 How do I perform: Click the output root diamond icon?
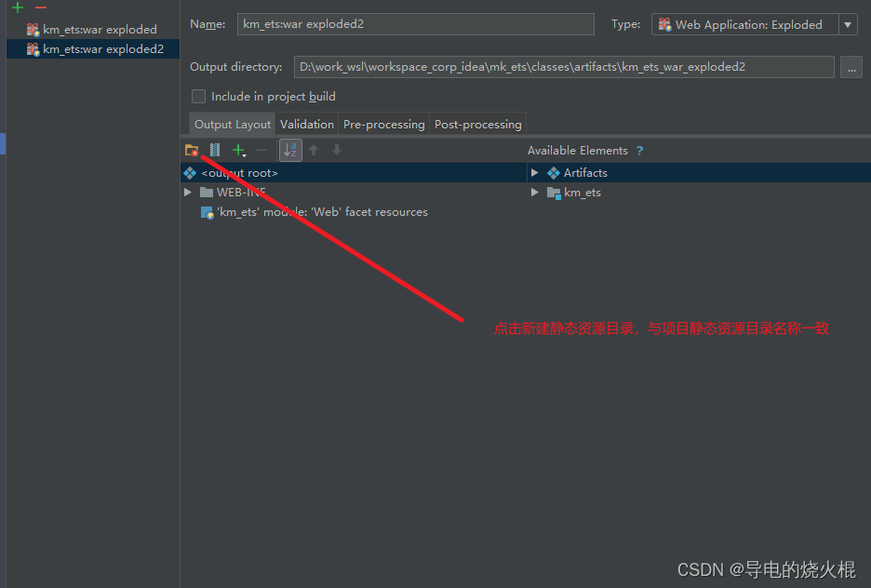tap(190, 173)
